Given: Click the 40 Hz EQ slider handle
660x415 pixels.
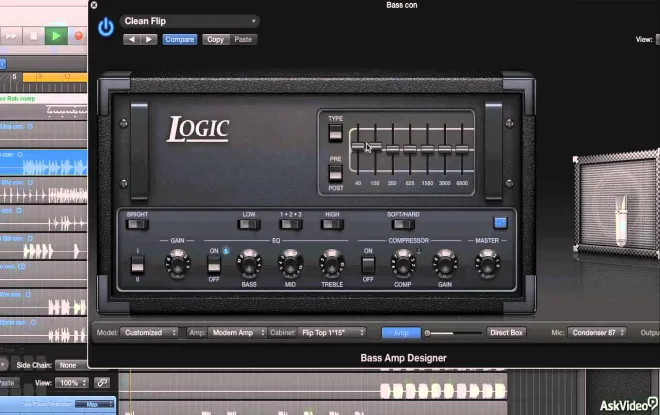Looking at the screenshot, I should [358, 146].
